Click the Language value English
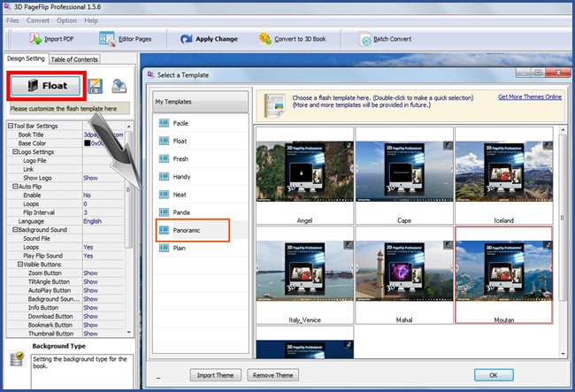 92,221
